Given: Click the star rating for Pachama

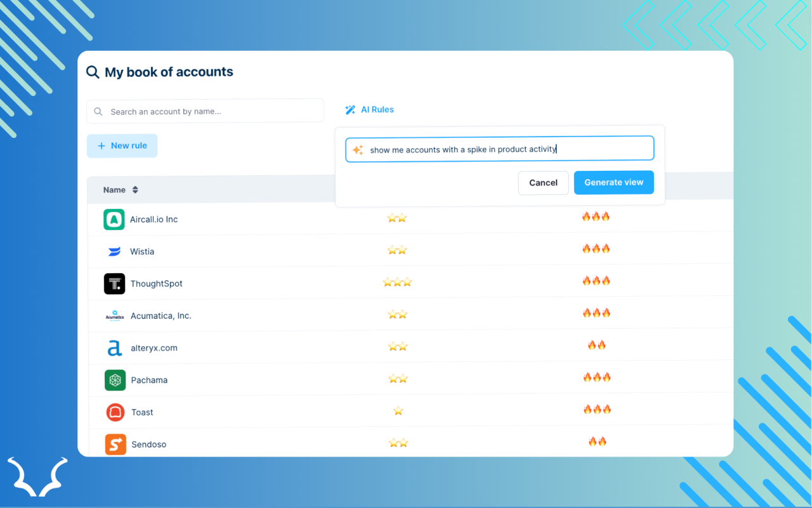Looking at the screenshot, I should [398, 379].
